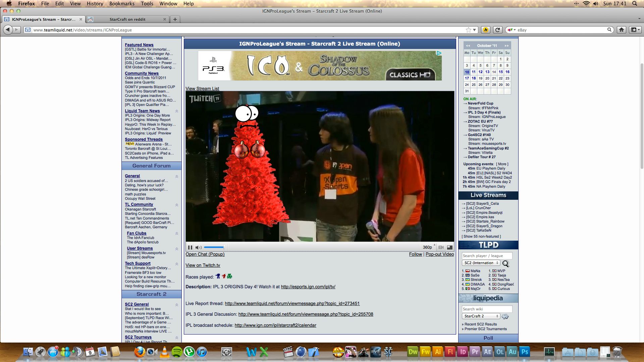Viewport: 644px width, 362px height.
Task: Click the TLPD search magnifier icon
Action: click(x=505, y=263)
